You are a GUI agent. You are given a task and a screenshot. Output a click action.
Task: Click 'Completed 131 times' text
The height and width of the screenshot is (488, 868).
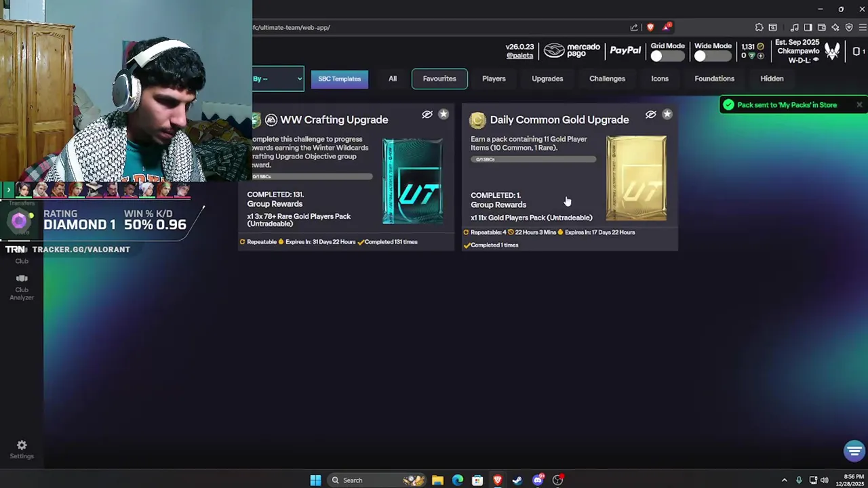point(391,242)
